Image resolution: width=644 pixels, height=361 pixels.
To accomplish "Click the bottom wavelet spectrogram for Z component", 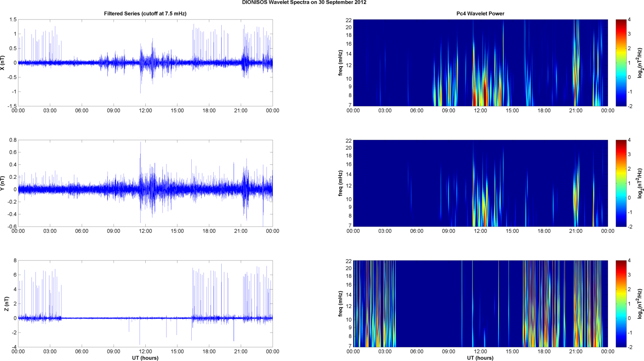I will click(x=480, y=304).
